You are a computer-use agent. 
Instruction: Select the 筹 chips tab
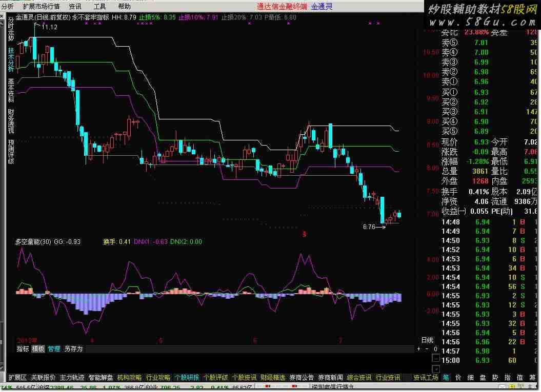532,378
